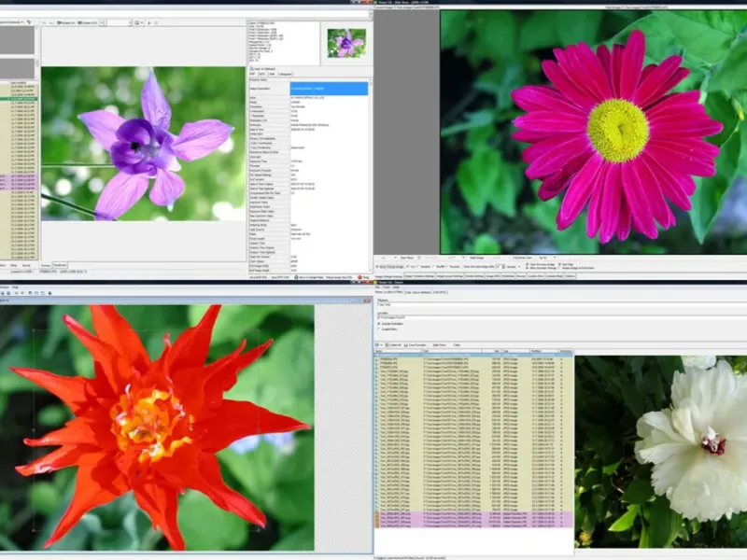Click Slide Show in search results toolbar
Screen dimensions: 747x560
(x=442, y=344)
